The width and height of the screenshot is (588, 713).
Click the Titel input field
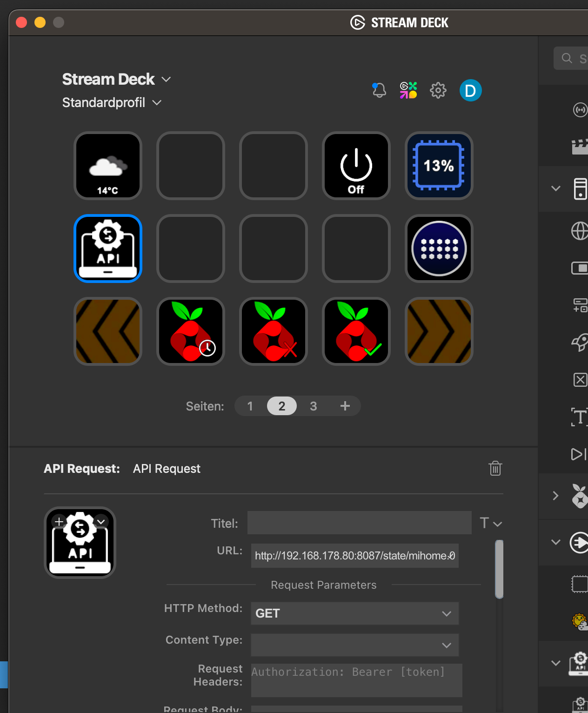click(360, 523)
